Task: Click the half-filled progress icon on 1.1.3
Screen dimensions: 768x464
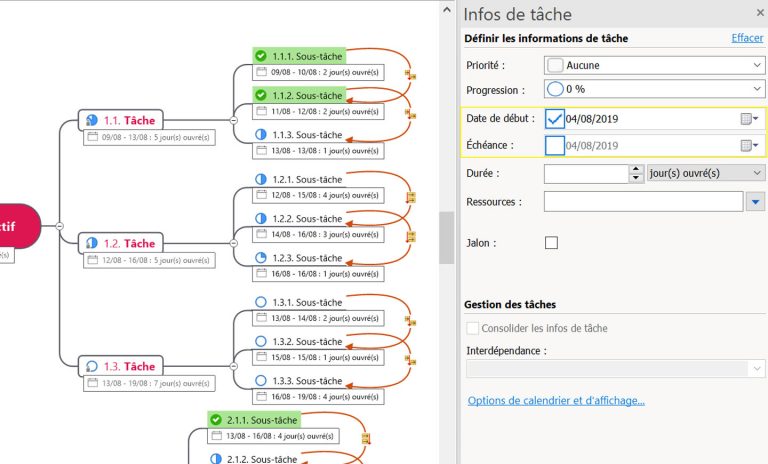Action: tap(261, 134)
